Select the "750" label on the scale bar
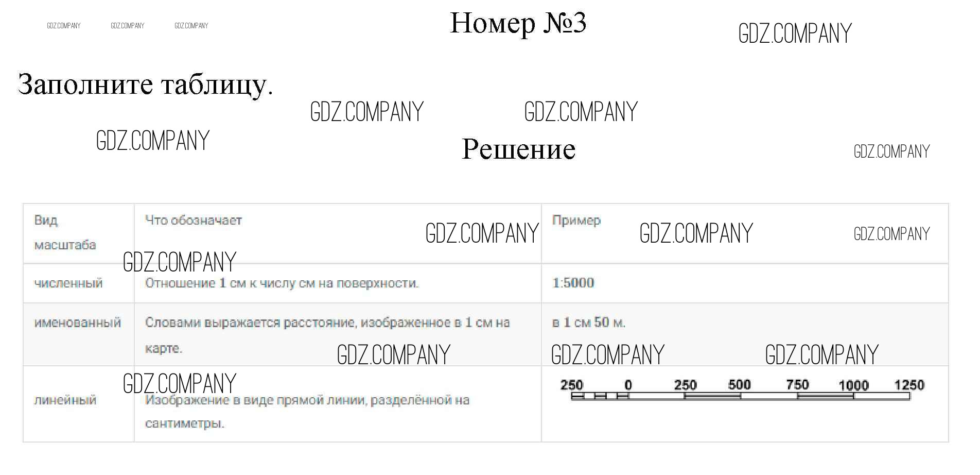This screenshot has height=475, width=980. pos(797,385)
